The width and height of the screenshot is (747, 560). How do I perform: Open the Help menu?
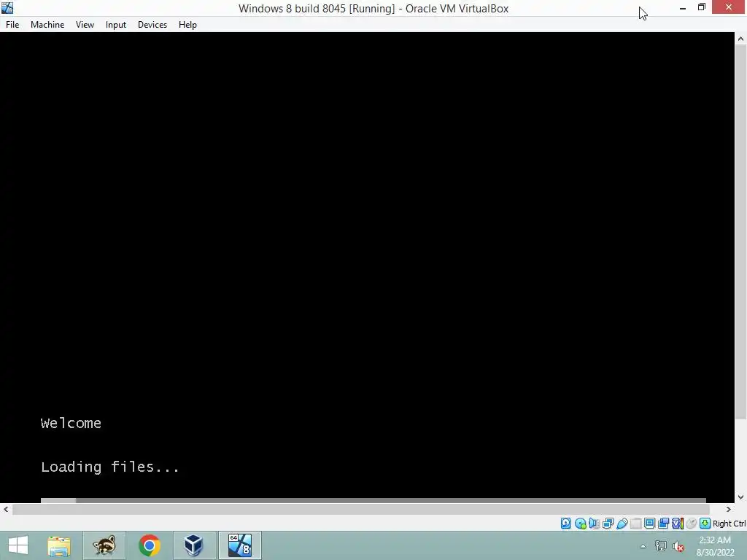tap(187, 25)
